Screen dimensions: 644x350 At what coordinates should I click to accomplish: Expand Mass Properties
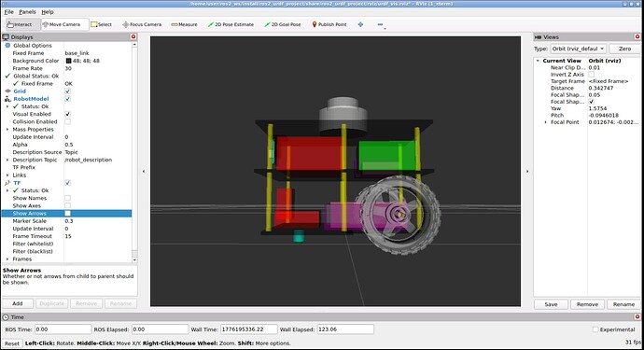coord(7,130)
